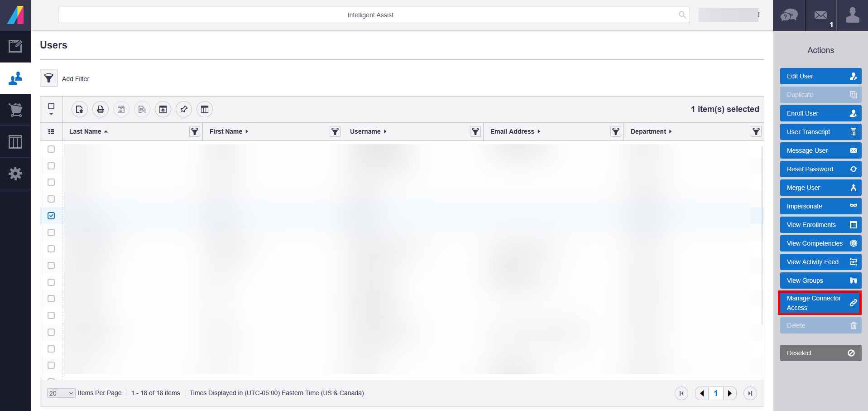868x411 pixels.
Task: Go to first page of results
Action: 681,393
